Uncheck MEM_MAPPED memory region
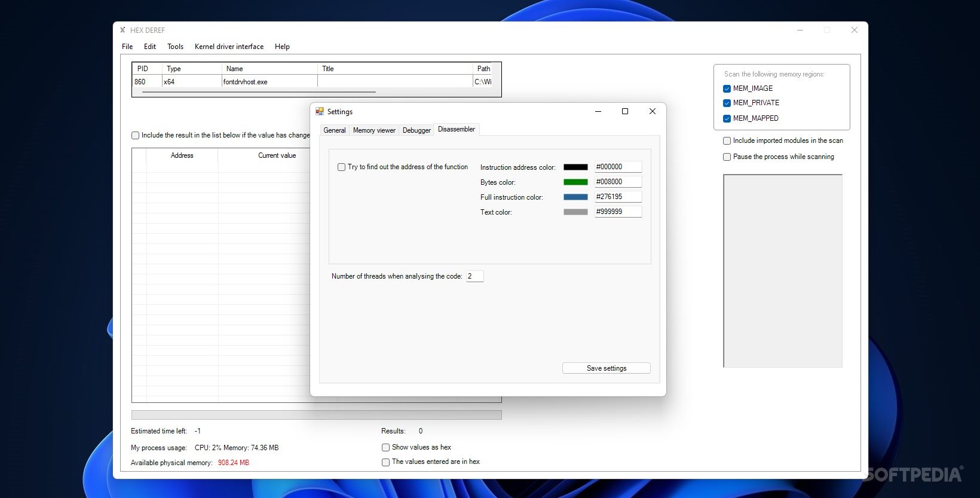Image resolution: width=980 pixels, height=498 pixels. point(727,118)
